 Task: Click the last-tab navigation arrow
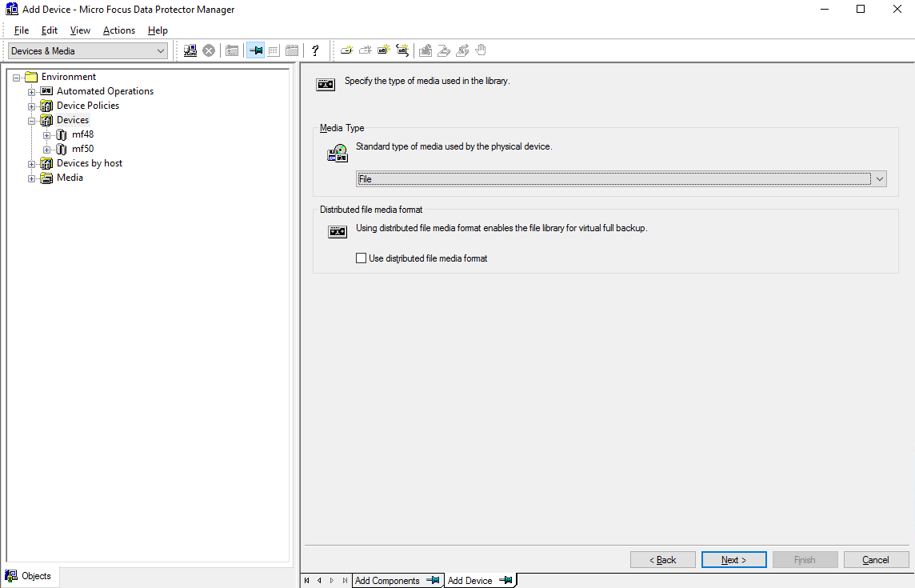coord(345,581)
